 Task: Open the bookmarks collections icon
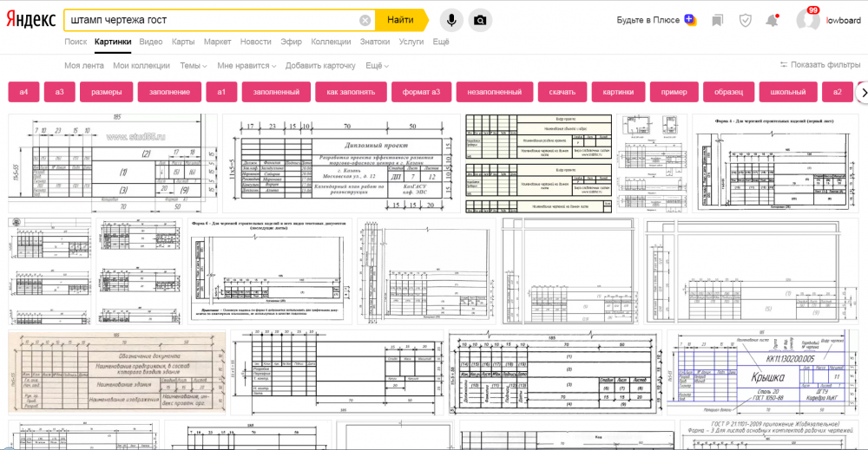718,21
